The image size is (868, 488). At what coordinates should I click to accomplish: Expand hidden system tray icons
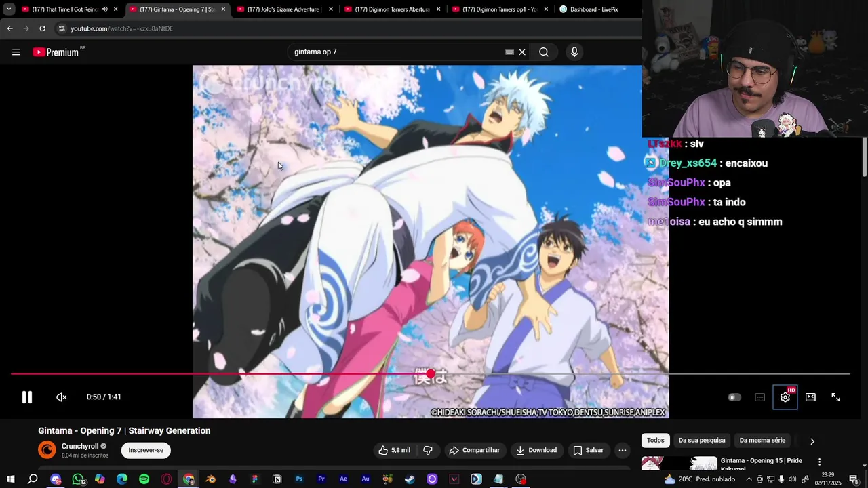pos(749,479)
